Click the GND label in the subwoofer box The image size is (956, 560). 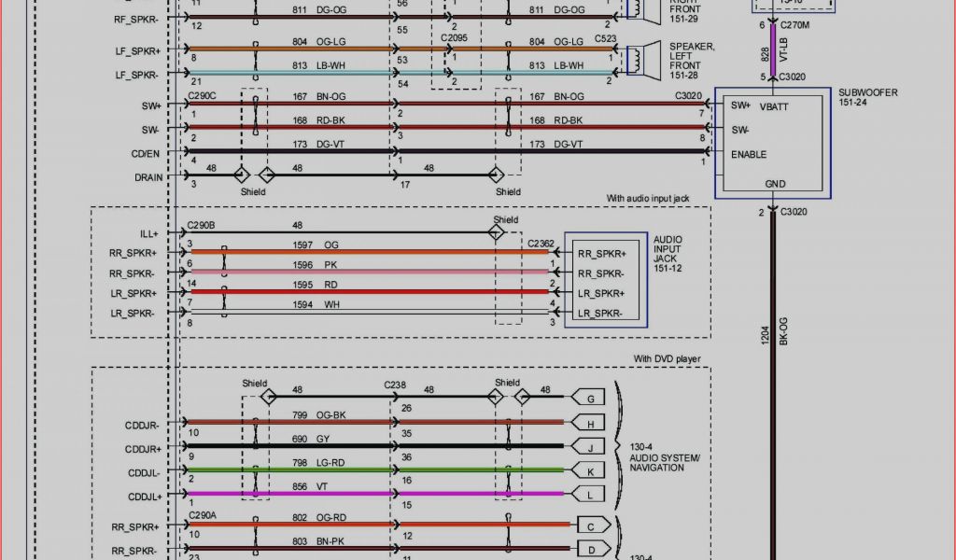coord(775,184)
